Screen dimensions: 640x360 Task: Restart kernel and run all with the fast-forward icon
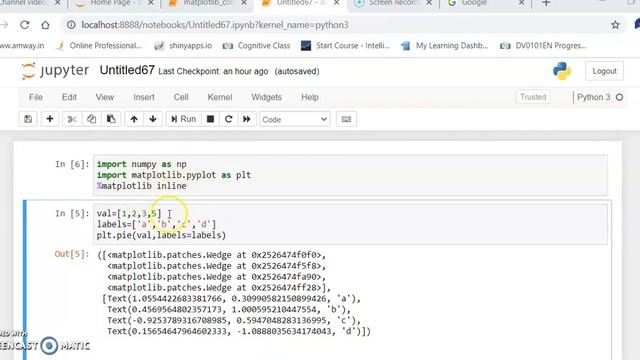247,119
